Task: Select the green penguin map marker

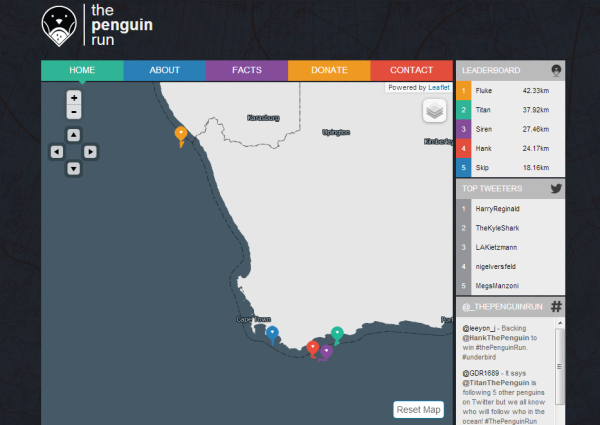Action: [337, 335]
